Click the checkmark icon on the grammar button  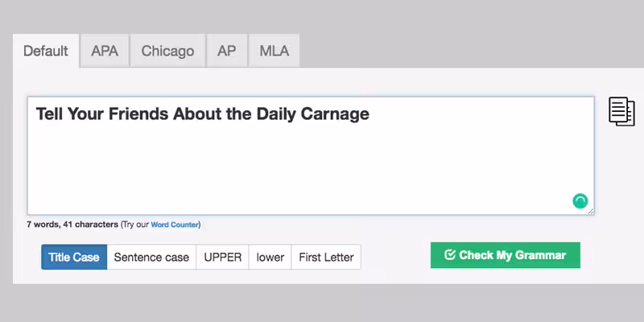[450, 255]
